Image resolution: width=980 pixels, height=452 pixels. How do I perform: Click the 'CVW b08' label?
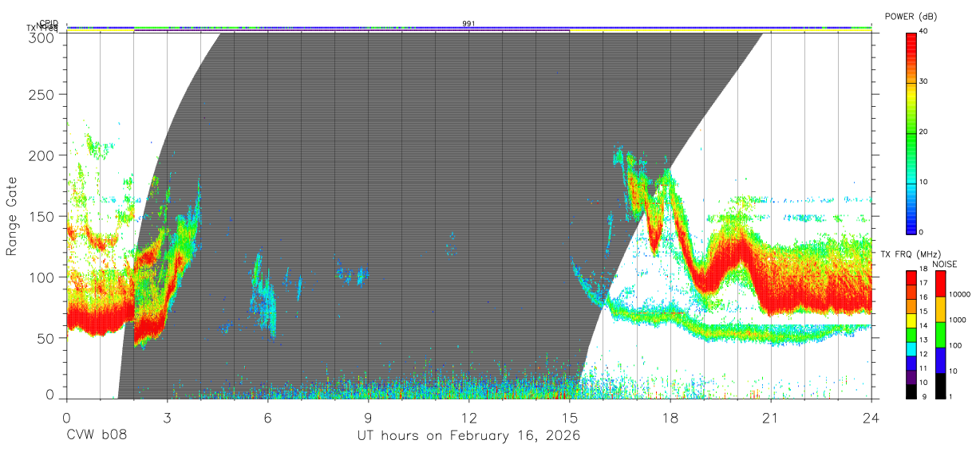click(97, 436)
